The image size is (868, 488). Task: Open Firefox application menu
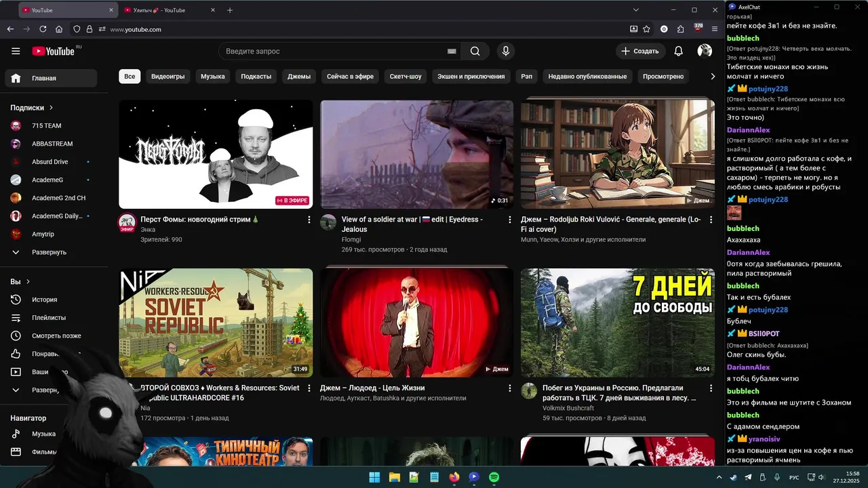coord(714,29)
